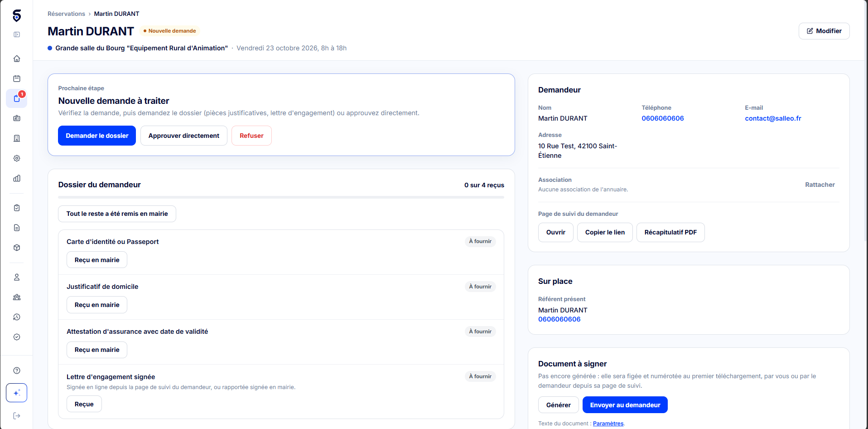The height and width of the screenshot is (429, 868).
Task: Click the red Refuser button
Action: click(x=251, y=136)
